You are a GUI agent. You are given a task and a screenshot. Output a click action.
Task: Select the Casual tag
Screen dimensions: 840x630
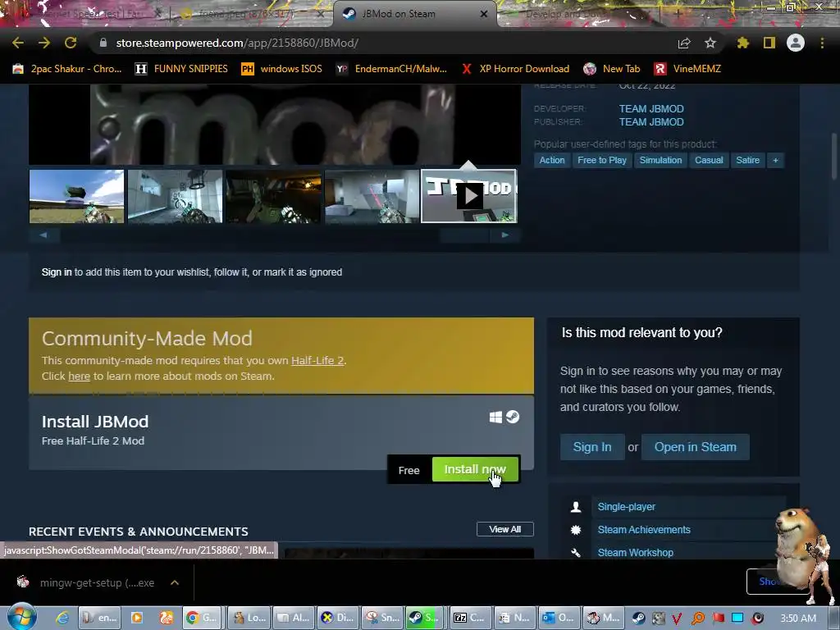[x=709, y=160]
